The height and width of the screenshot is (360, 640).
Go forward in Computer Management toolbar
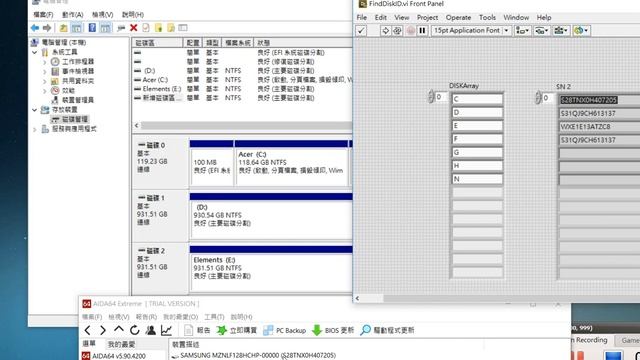(47, 28)
